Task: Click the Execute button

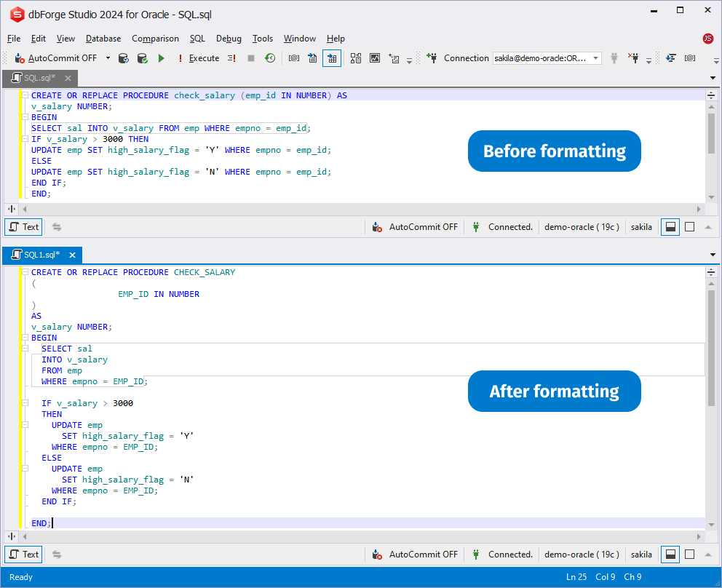Action: click(199, 58)
